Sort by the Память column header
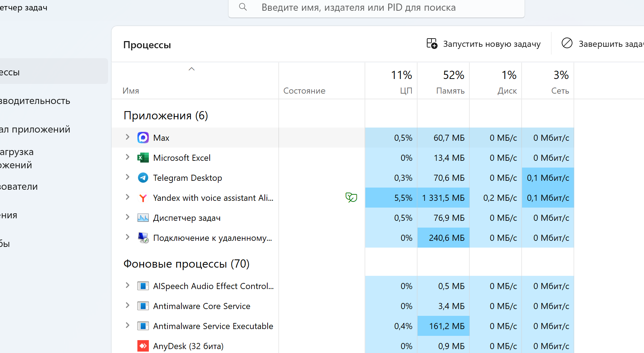644x353 pixels. coord(443,81)
